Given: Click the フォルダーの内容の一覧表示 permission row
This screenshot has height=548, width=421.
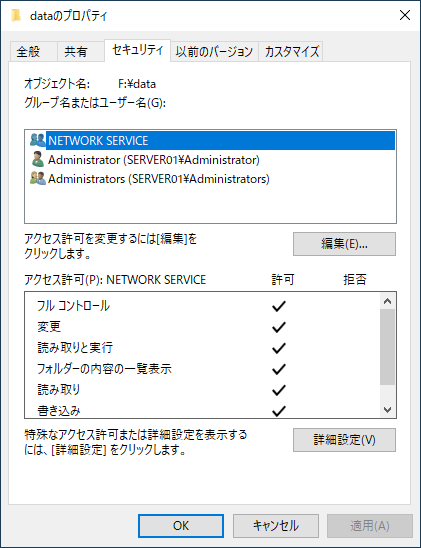Looking at the screenshot, I should pyautogui.click(x=202, y=369).
